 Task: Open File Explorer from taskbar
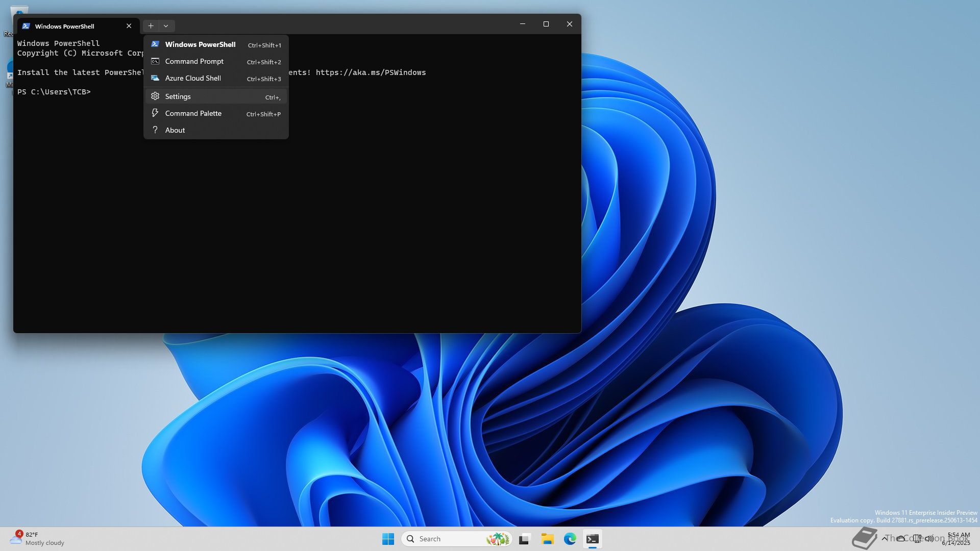point(547,539)
